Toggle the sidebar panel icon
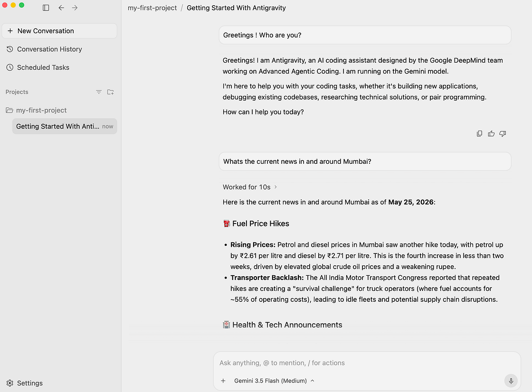The width and height of the screenshot is (532, 392). [46, 8]
